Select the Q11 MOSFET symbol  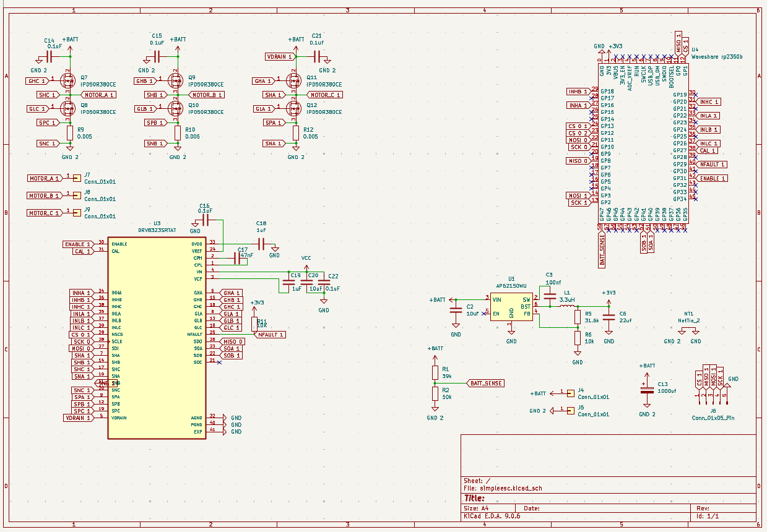pos(293,80)
